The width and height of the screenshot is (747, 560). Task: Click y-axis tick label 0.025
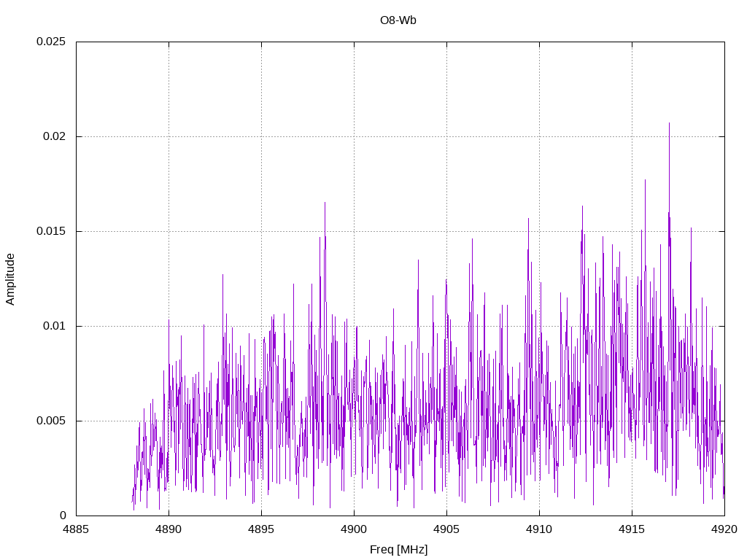point(51,42)
